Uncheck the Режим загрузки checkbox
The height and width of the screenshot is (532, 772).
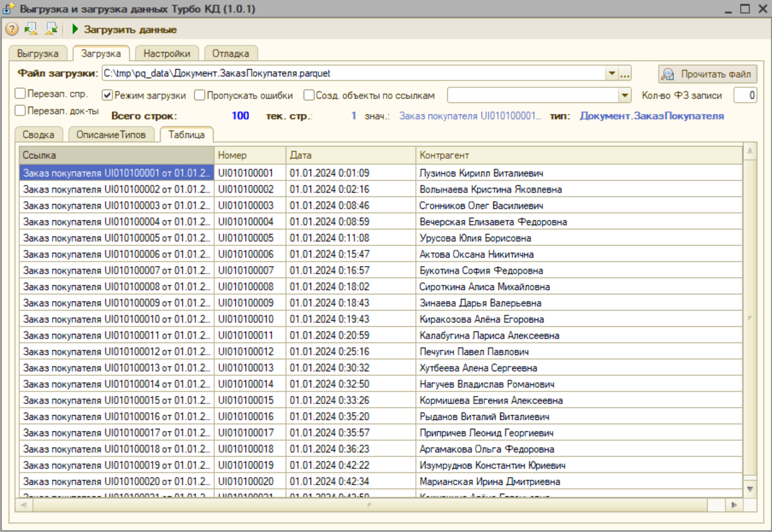coord(107,95)
